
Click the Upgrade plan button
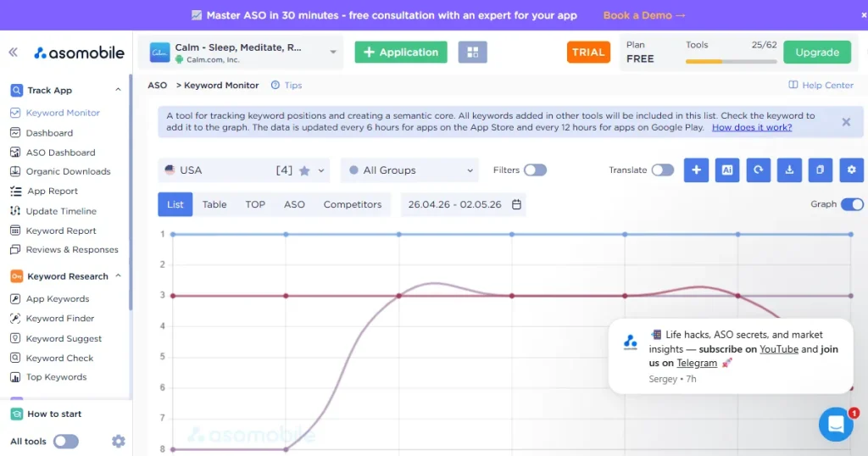(x=817, y=52)
